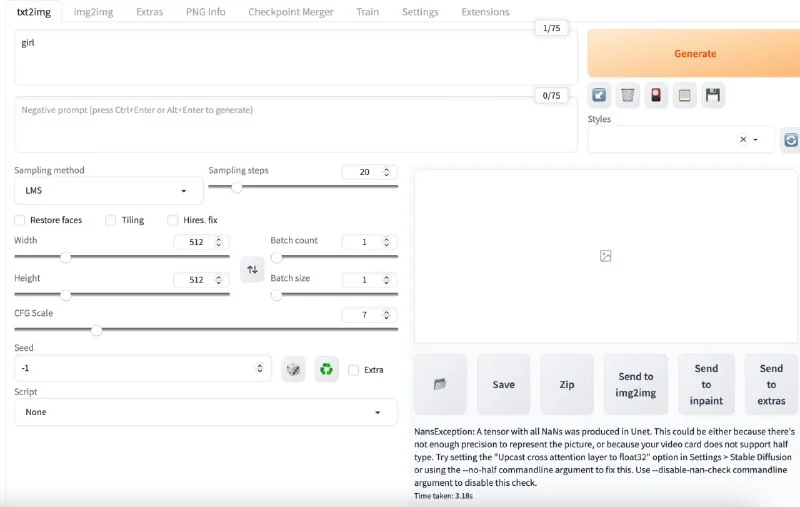Enable the Restore faces checkbox
Image resolution: width=800 pixels, height=507 pixels.
tap(20, 220)
